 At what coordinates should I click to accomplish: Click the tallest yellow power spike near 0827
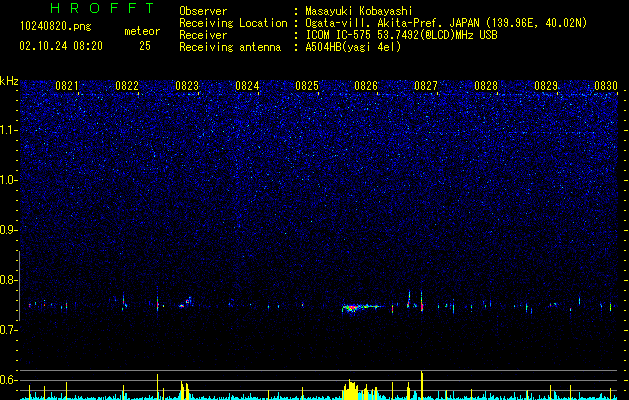point(422,385)
